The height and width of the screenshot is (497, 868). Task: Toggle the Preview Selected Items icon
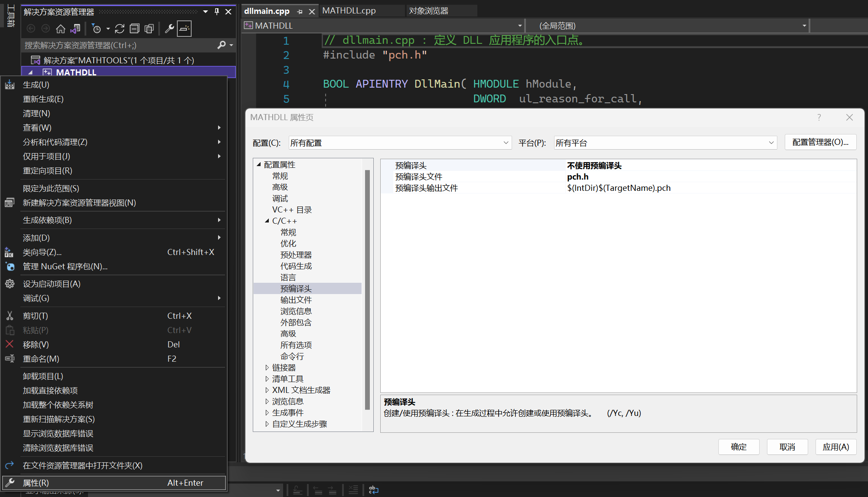click(184, 29)
